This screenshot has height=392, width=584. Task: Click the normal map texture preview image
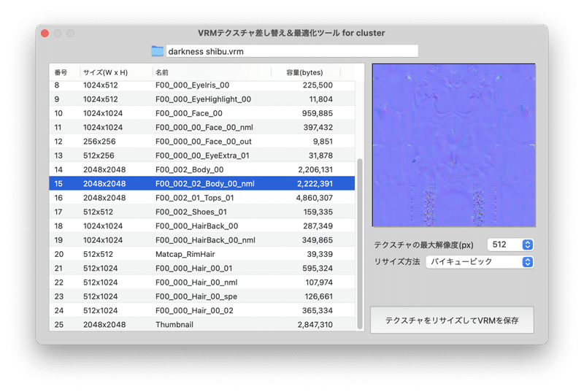(x=453, y=145)
